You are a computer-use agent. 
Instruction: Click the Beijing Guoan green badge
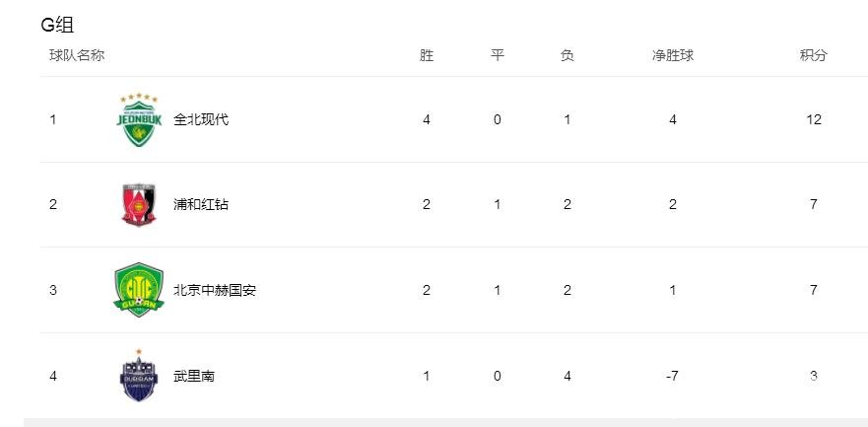[139, 290]
